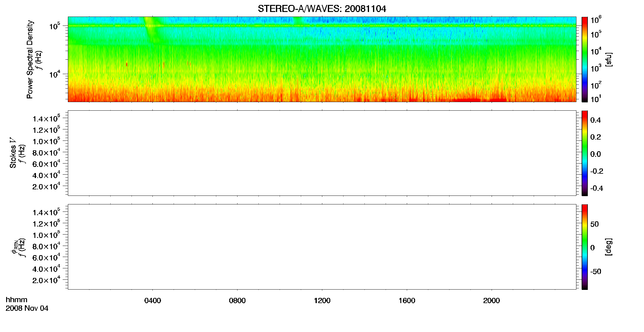Click the [sfu] unit label
The image size is (644, 332).
pos(609,60)
